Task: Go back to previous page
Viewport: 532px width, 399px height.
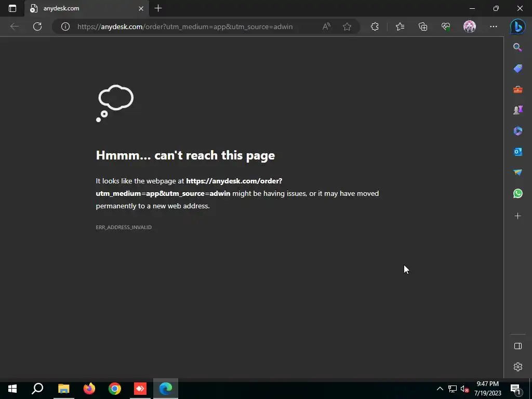Action: point(14,26)
